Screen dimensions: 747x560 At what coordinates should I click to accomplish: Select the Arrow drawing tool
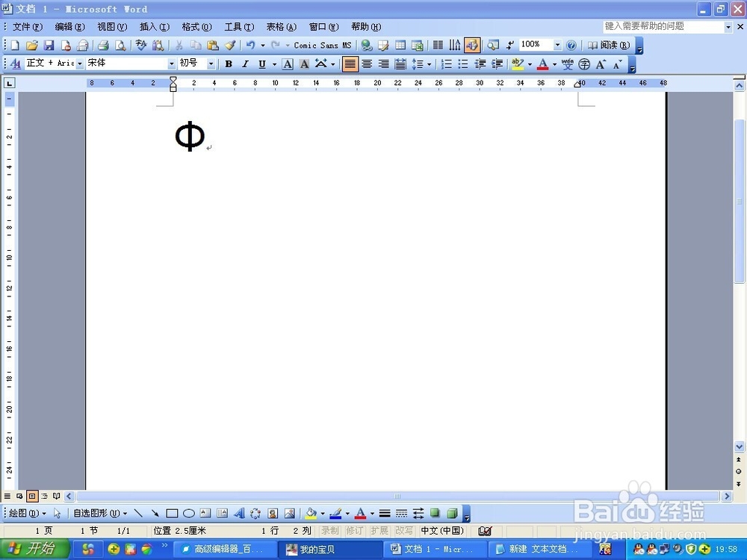pyautogui.click(x=155, y=513)
